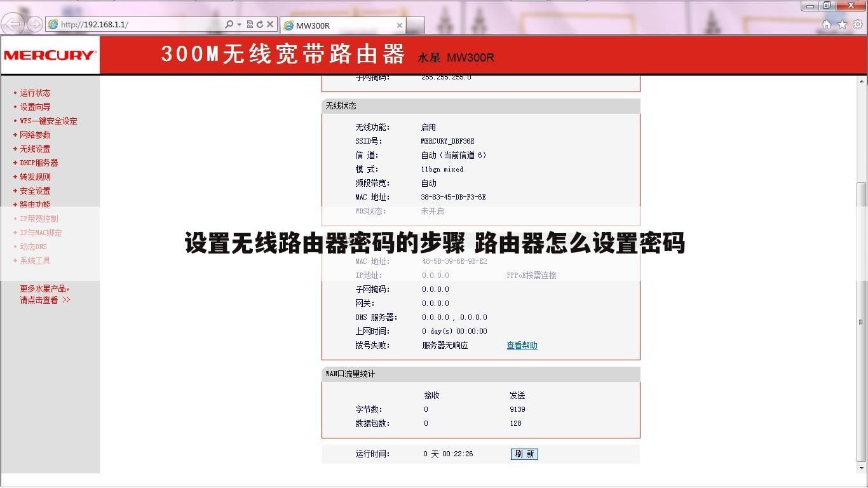Toggle the compatibility view icon
The image size is (868, 488).
(250, 24)
